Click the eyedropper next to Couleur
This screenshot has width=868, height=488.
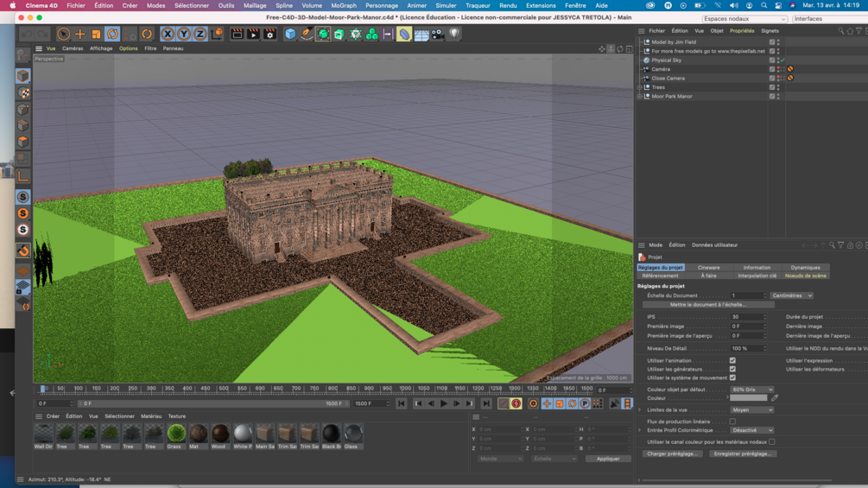click(775, 398)
